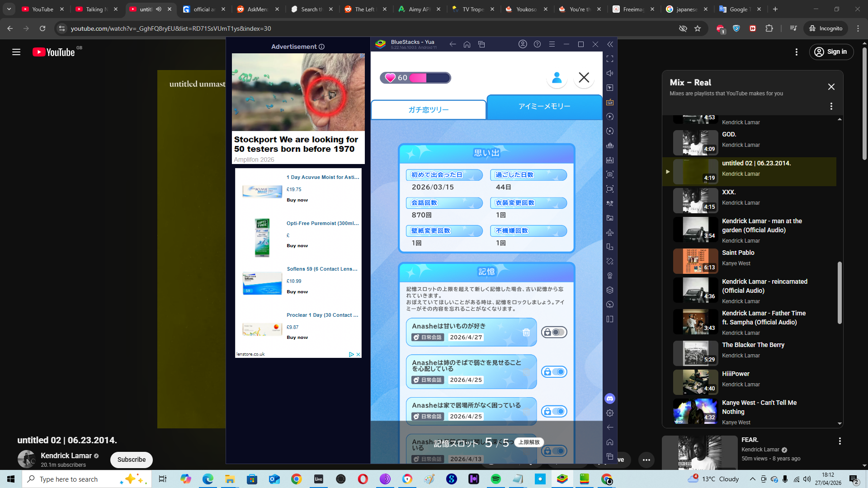Click the YouTube Subscribe button
The height and width of the screenshot is (488, 868).
tap(132, 460)
